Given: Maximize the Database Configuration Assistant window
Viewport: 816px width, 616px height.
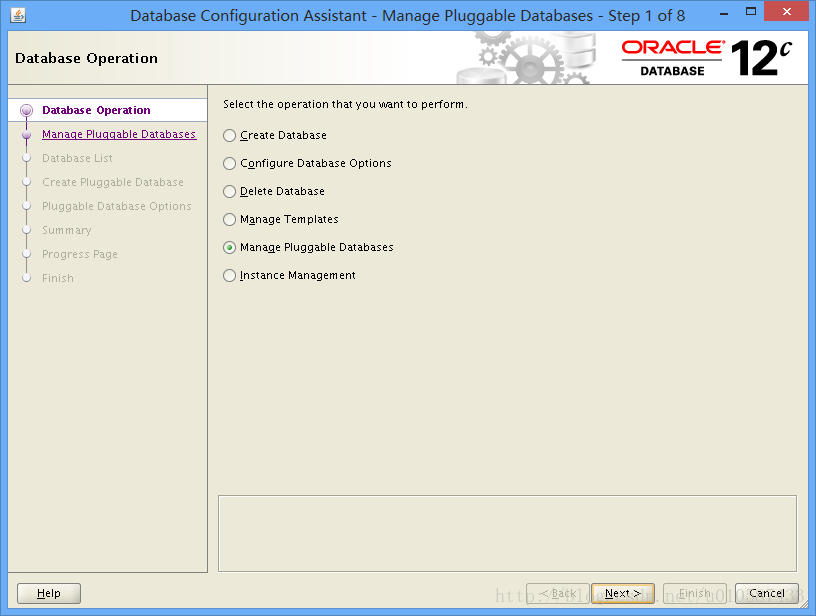Looking at the screenshot, I should (750, 11).
